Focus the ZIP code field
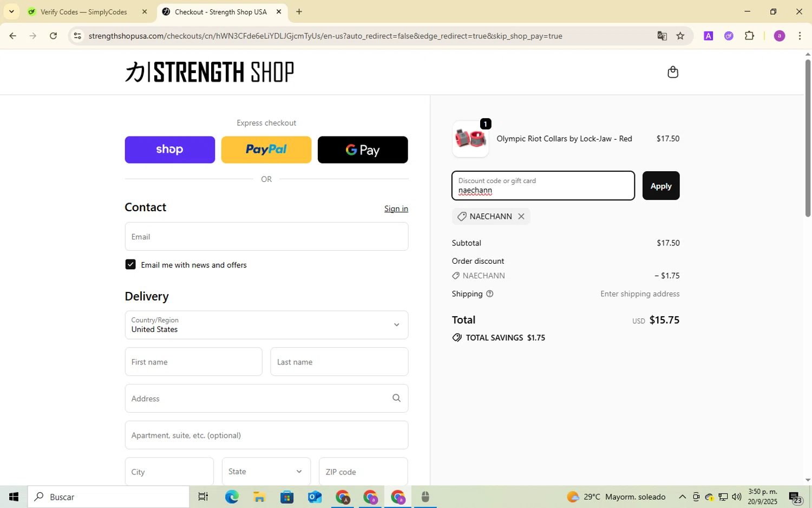The width and height of the screenshot is (812, 508). point(363,471)
